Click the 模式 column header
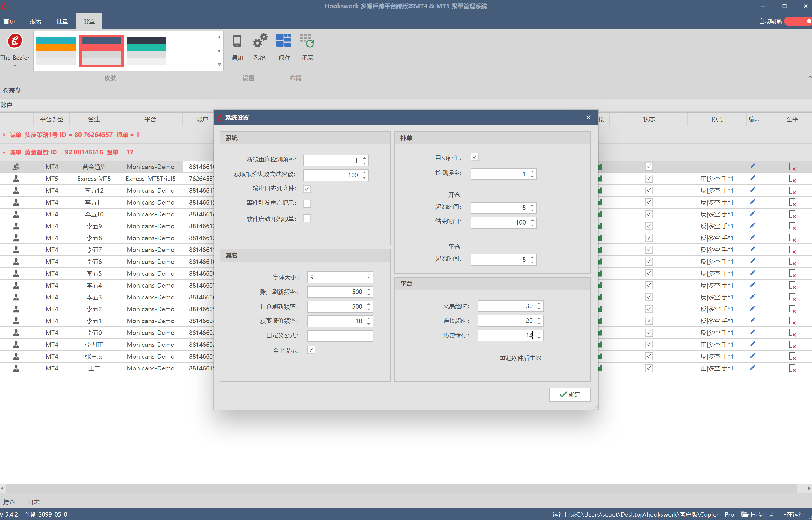812x520 pixels. [x=717, y=119]
